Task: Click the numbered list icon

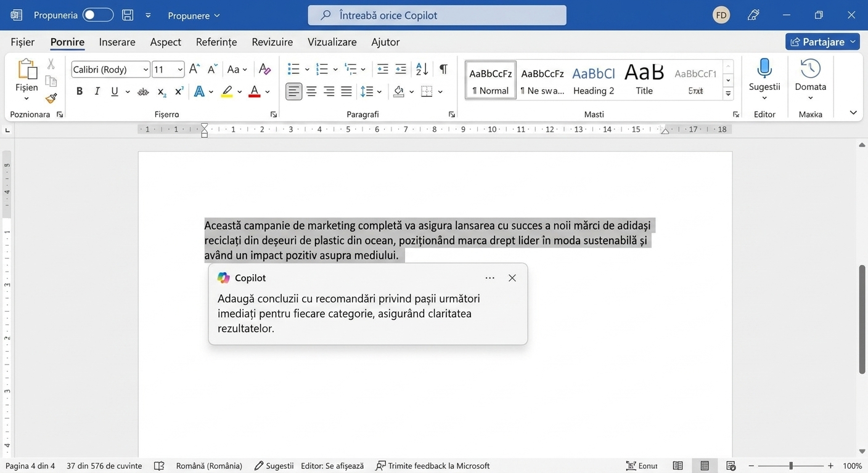Action: click(322, 69)
